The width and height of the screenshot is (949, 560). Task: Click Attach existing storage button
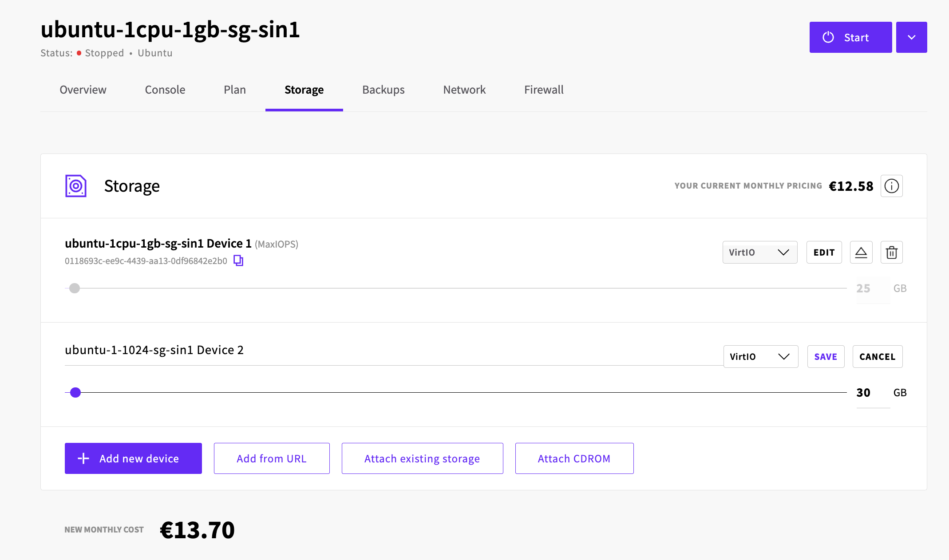[x=423, y=458]
